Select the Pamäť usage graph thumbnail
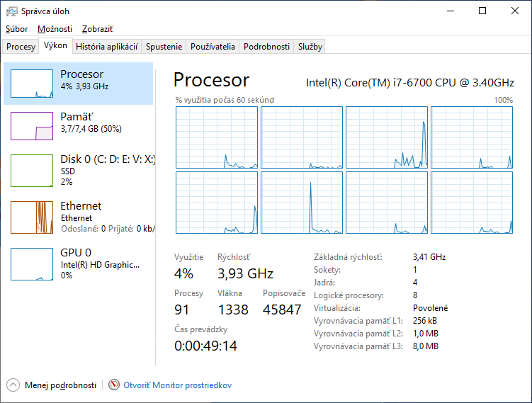532x403 pixels. pos(32,125)
